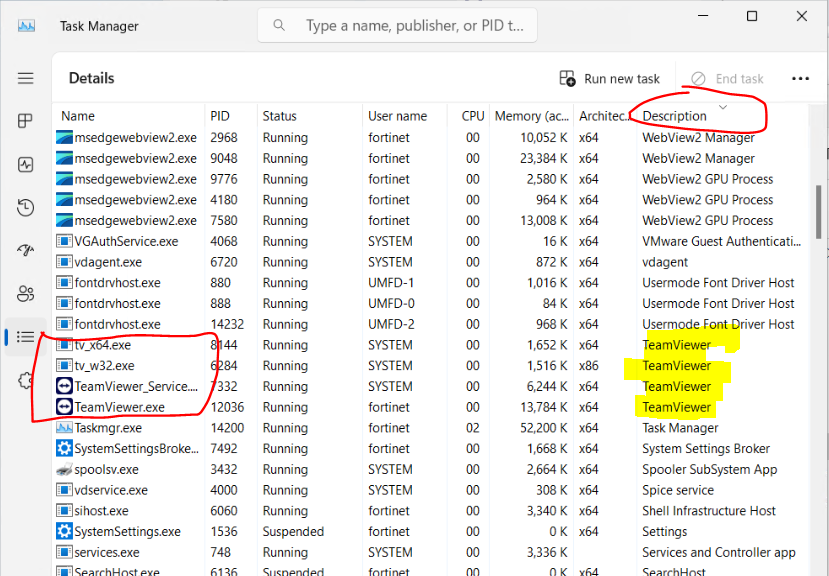Open the Services page gear icon
829x576 pixels.
tap(25, 380)
